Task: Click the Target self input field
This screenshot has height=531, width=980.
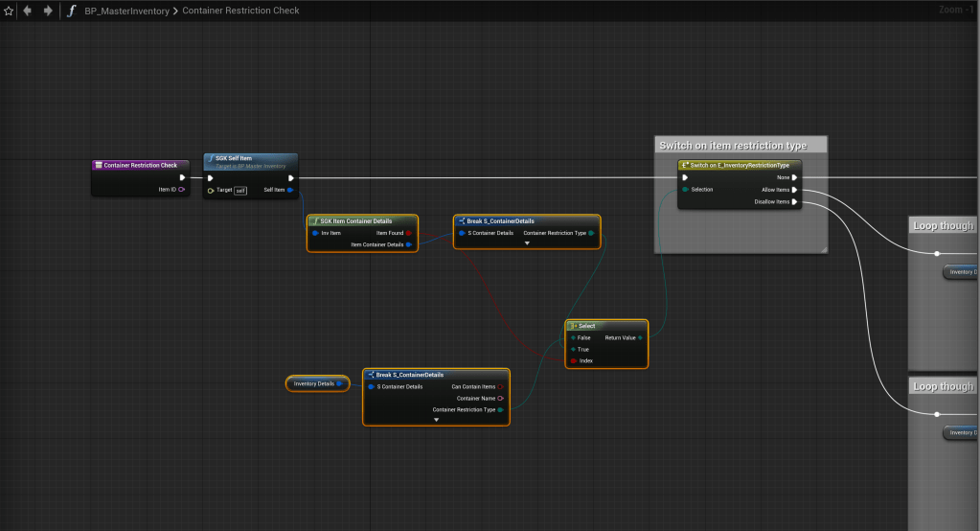Action: pos(240,190)
